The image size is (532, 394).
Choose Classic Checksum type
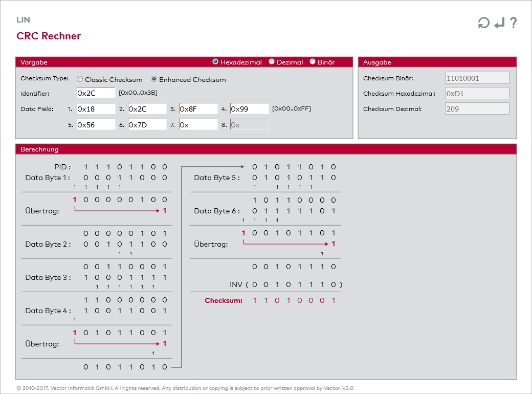tap(80, 79)
